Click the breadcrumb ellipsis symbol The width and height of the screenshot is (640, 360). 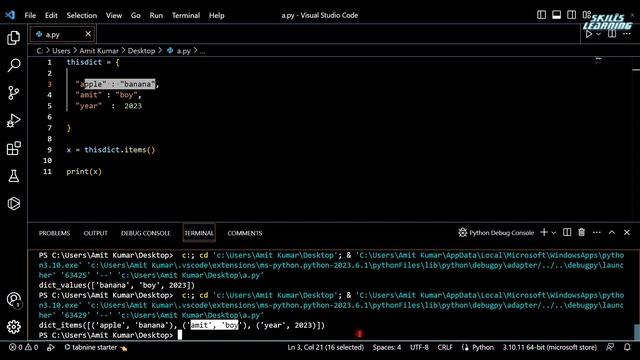click(x=202, y=51)
